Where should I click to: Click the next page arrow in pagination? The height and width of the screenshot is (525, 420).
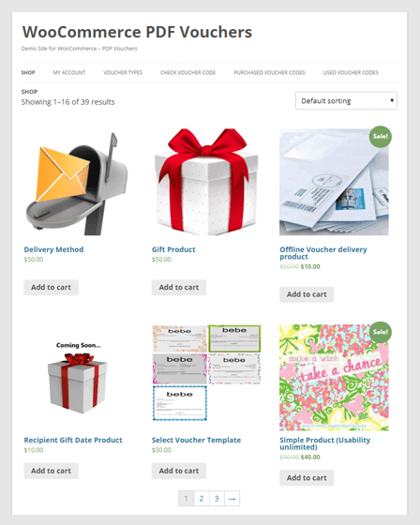coord(232,499)
